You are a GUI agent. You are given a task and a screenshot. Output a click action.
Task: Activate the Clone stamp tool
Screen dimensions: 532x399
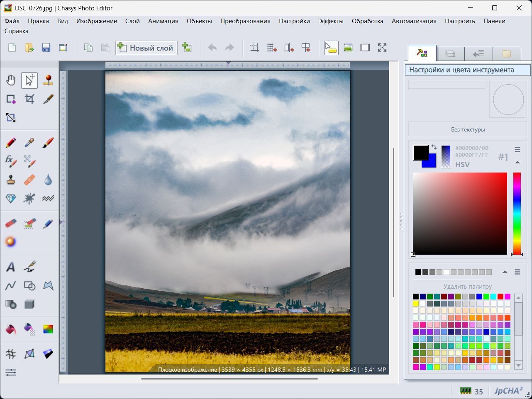(x=11, y=180)
